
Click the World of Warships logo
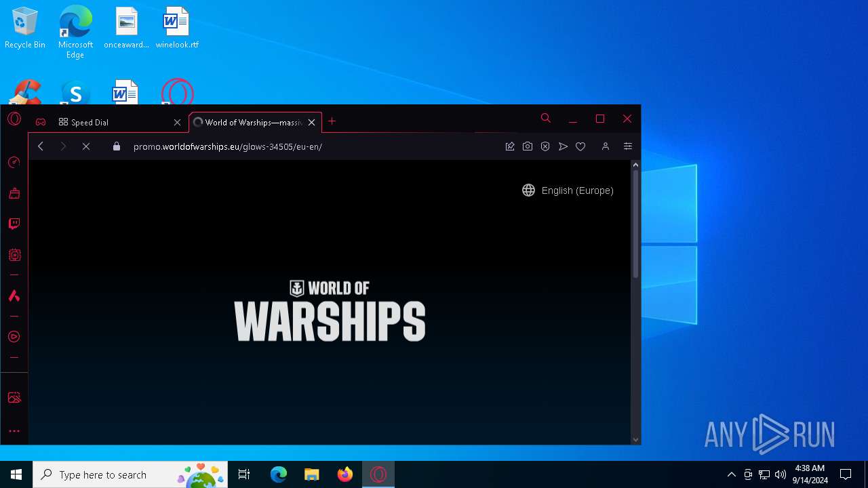[330, 311]
